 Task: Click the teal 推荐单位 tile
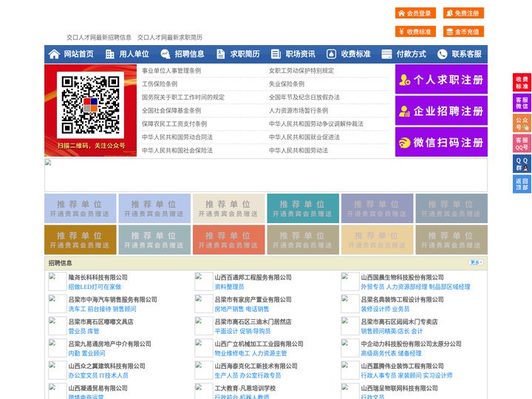pos(303,208)
